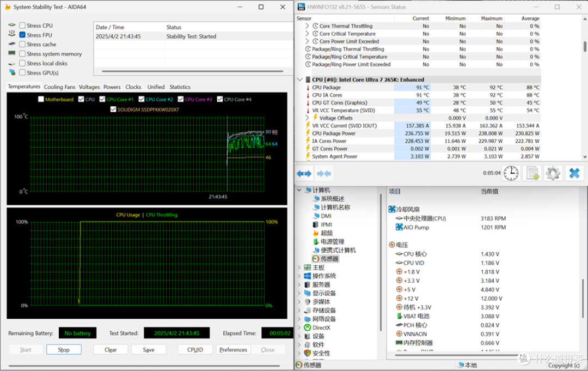Collapse the 计算机 tree node
The height and width of the screenshot is (371, 588).
pyautogui.click(x=299, y=190)
